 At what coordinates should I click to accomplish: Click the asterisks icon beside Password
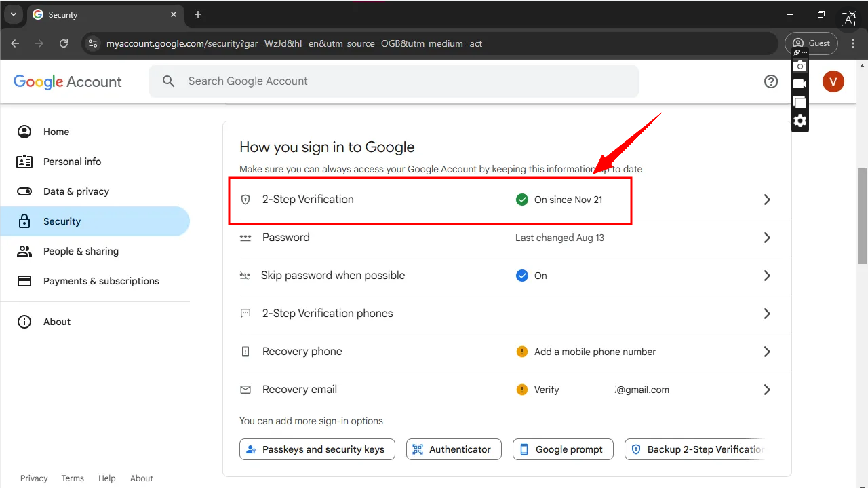[x=245, y=238]
